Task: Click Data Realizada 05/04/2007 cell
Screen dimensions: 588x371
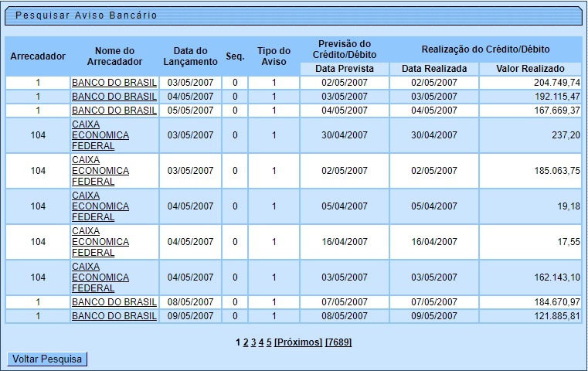Action: pyautogui.click(x=434, y=206)
